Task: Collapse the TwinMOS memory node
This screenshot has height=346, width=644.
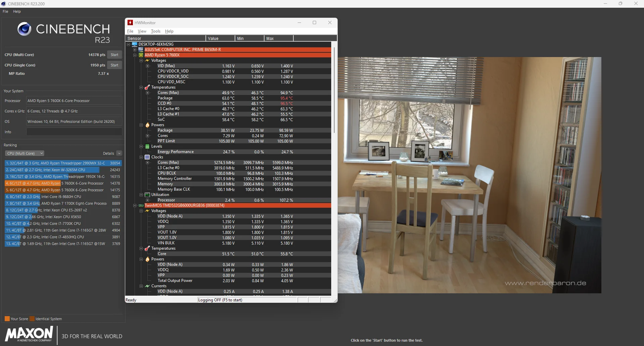Action: point(135,205)
